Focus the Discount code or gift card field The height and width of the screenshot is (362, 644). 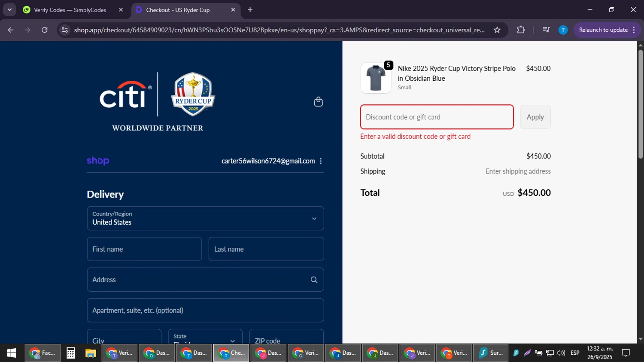437,117
